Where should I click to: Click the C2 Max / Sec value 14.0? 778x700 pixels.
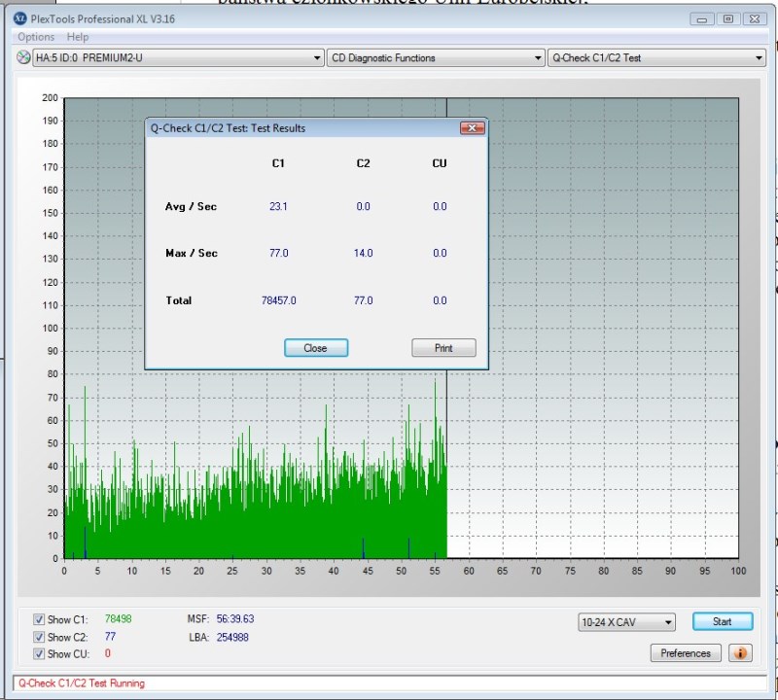tap(363, 253)
